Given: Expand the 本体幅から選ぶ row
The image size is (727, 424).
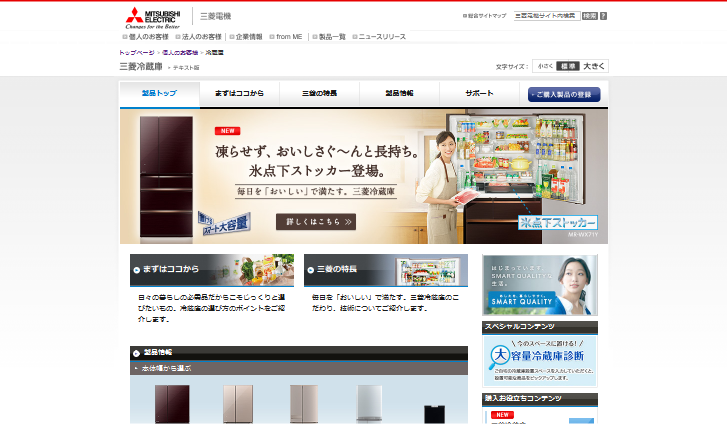Looking at the screenshot, I should pyautogui.click(x=299, y=368).
